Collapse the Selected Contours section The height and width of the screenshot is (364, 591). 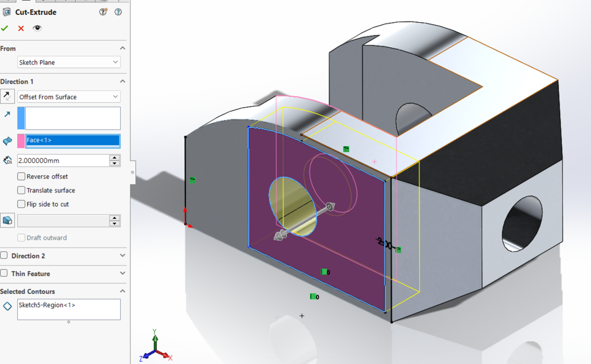click(122, 291)
